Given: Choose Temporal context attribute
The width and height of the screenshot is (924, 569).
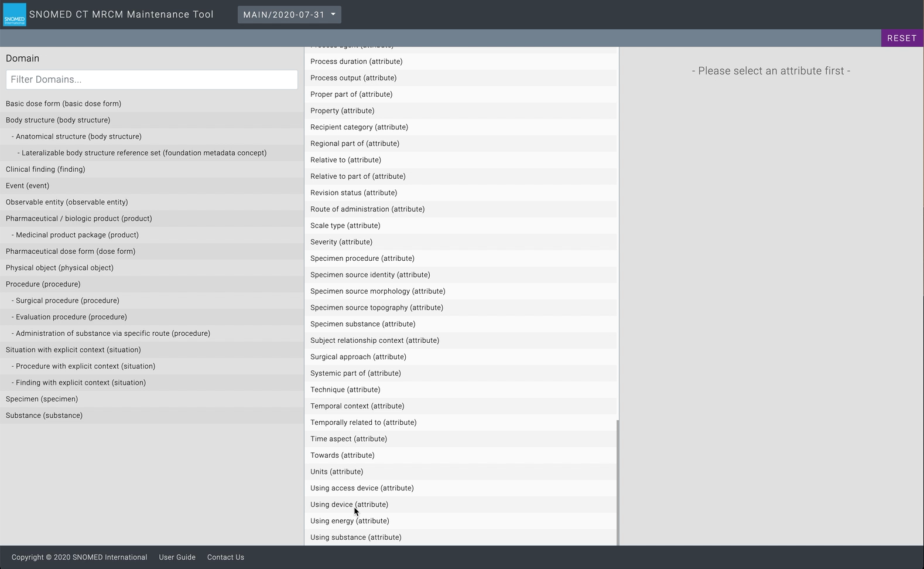Looking at the screenshot, I should (x=460, y=406).
